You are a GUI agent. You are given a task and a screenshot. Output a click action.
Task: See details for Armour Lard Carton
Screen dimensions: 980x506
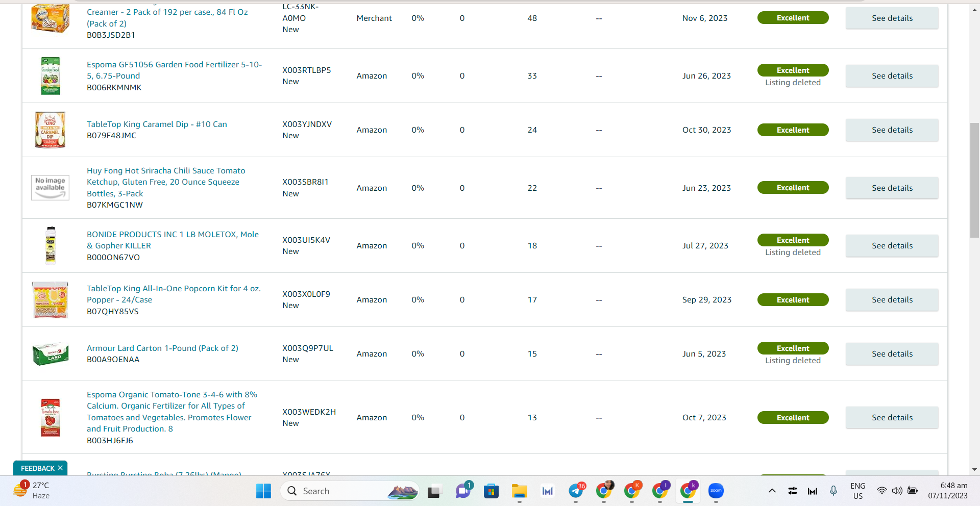pos(892,354)
